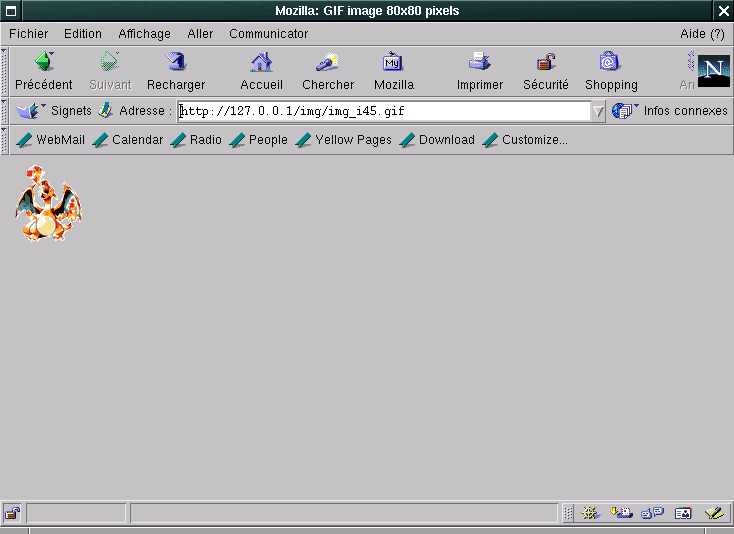Image resolution: width=734 pixels, height=534 pixels.
Task: Print the page using Imprimer
Action: pyautogui.click(x=479, y=63)
